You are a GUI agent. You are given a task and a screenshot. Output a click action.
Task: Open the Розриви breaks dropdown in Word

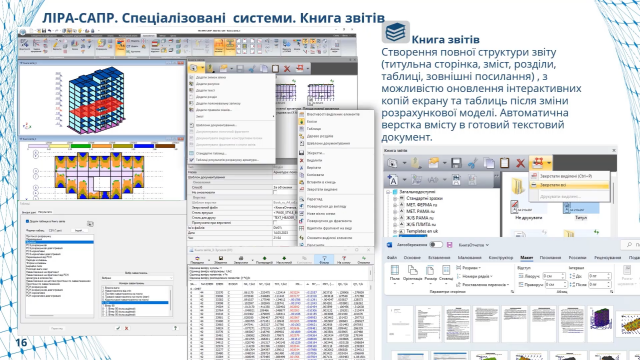click(x=468, y=268)
